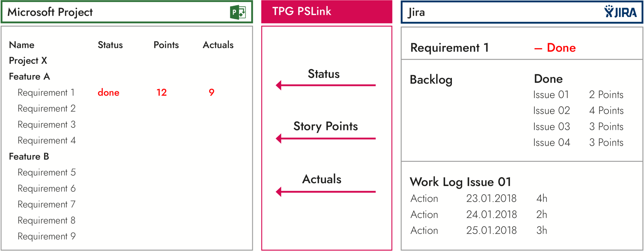The height and width of the screenshot is (251, 644).
Task: Click the Actuals column header
Action: tap(218, 45)
